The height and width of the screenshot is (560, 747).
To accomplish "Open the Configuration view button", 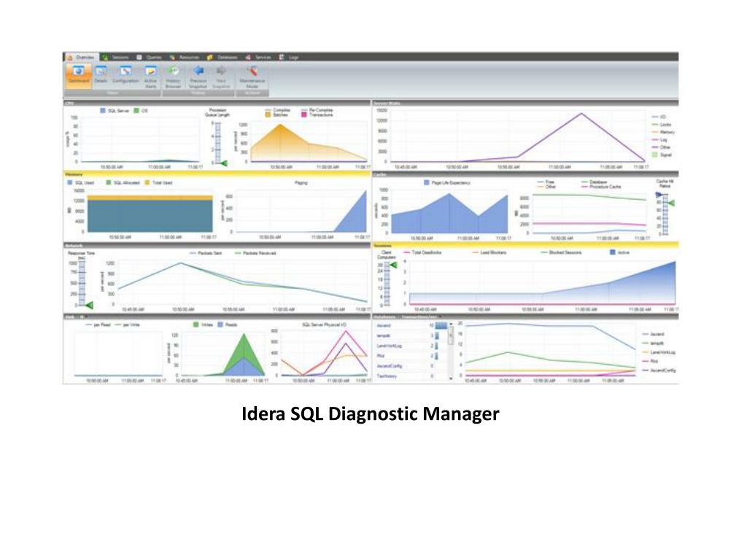I will click(125, 75).
